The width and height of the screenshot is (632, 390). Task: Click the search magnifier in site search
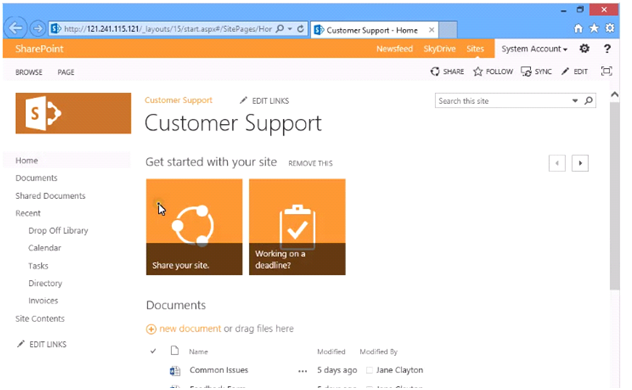coord(588,101)
